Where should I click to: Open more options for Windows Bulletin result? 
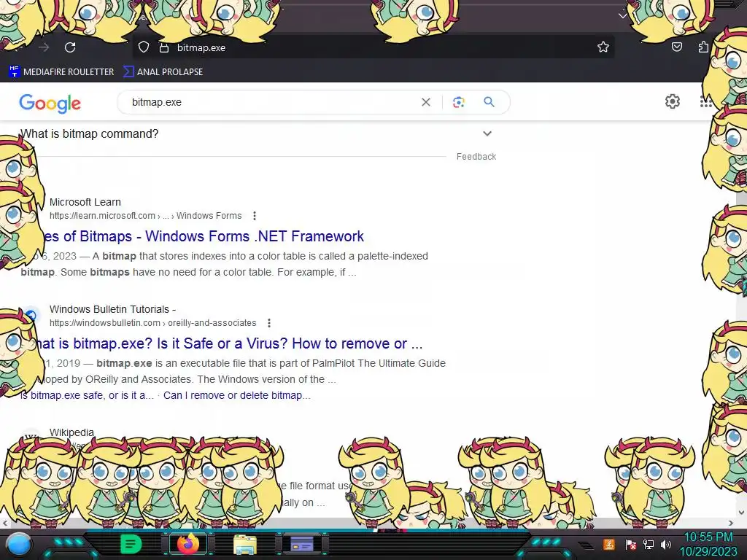[269, 323]
